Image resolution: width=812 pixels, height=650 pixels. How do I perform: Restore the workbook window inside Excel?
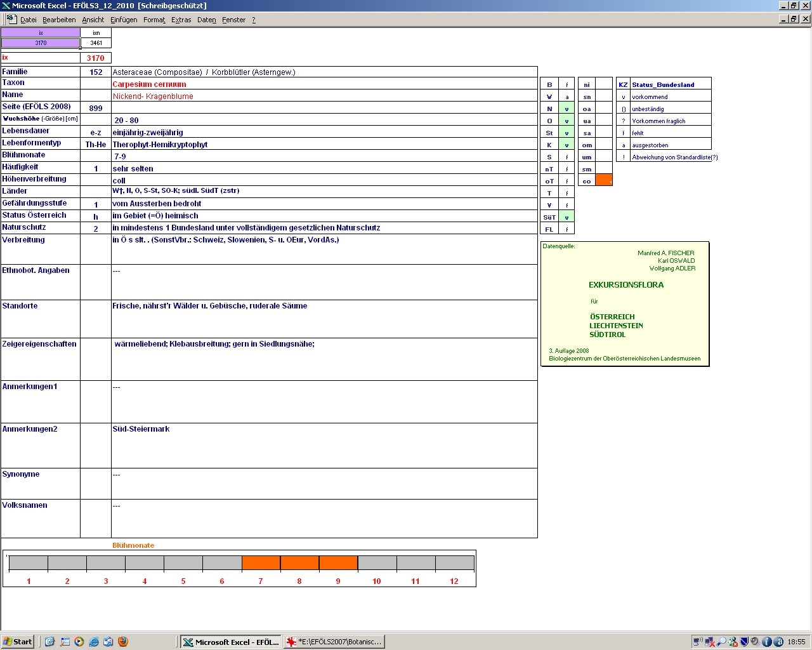794,19
